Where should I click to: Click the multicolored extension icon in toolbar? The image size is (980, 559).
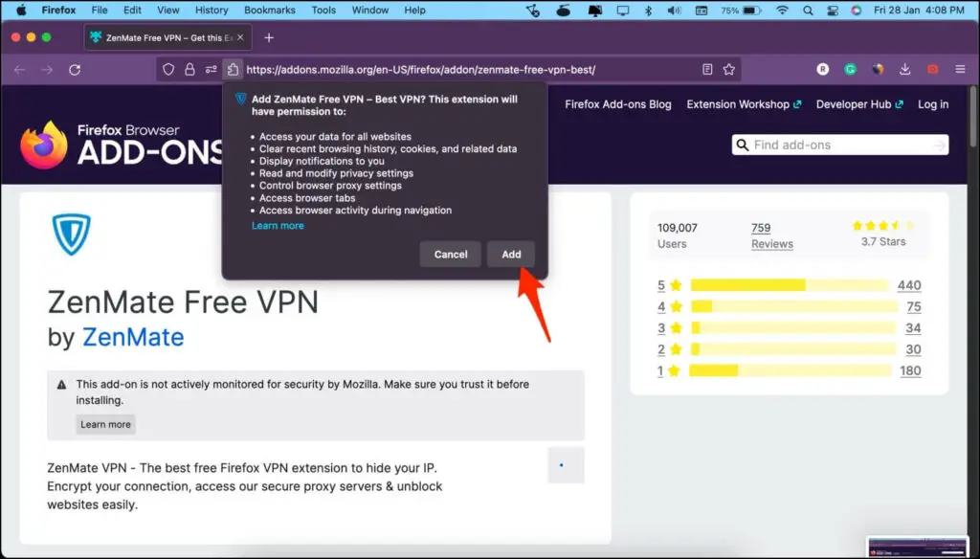pyautogui.click(x=878, y=70)
